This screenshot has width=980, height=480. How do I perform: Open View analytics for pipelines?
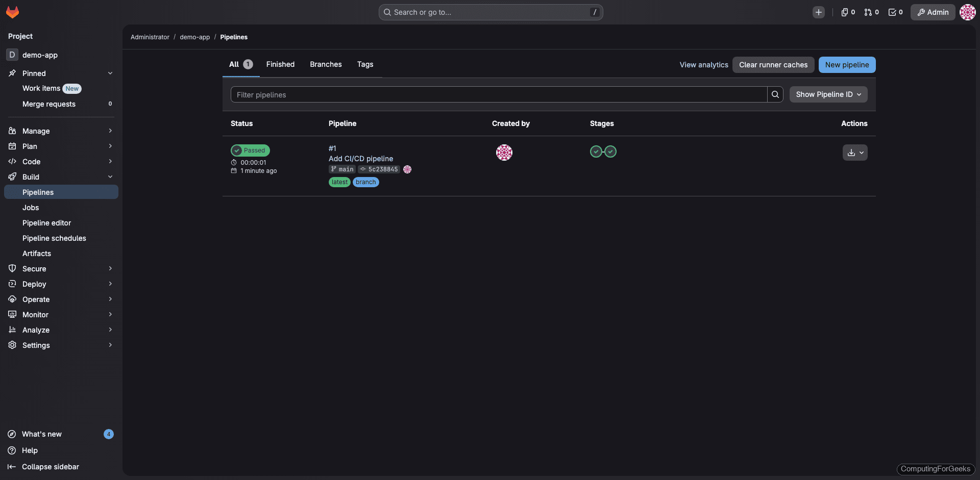click(x=703, y=64)
